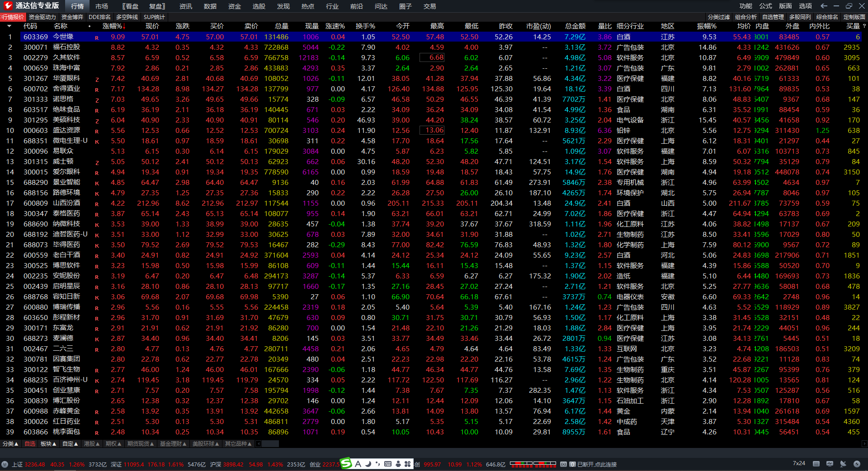Click the monitor icon in the status bar
Image resolution: width=868 pixels, height=471 pixels.
[830, 464]
